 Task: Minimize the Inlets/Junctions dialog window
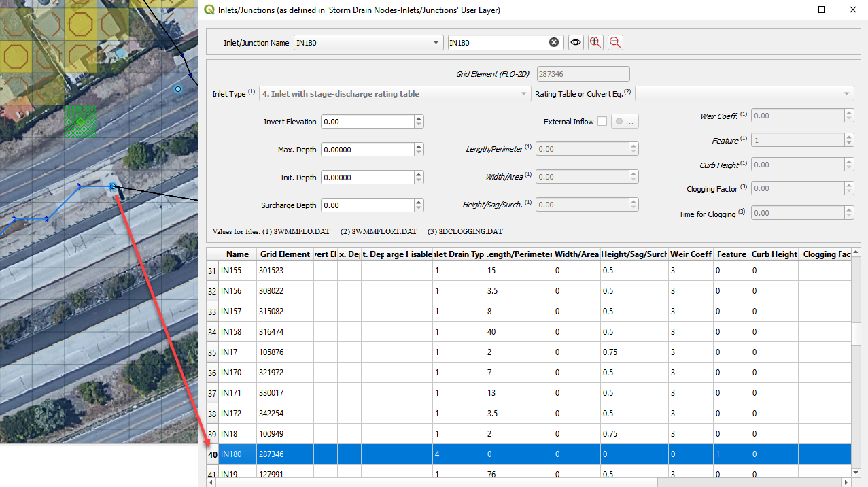(791, 10)
